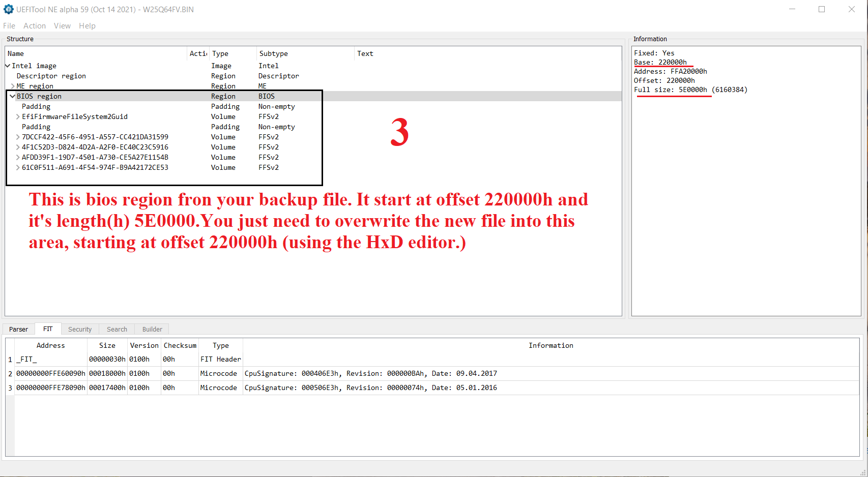Click the Type column header in Structure
This screenshot has width=868, height=477.
(233, 53)
